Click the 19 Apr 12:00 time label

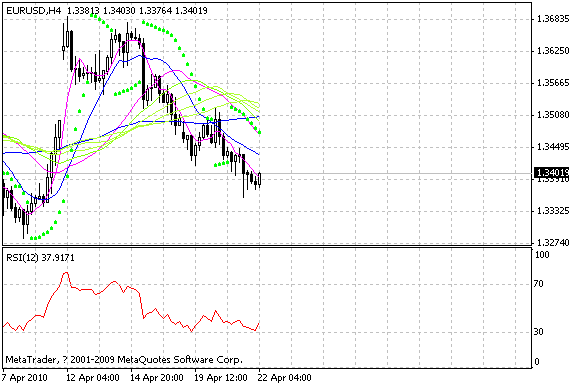pyautogui.click(x=221, y=378)
